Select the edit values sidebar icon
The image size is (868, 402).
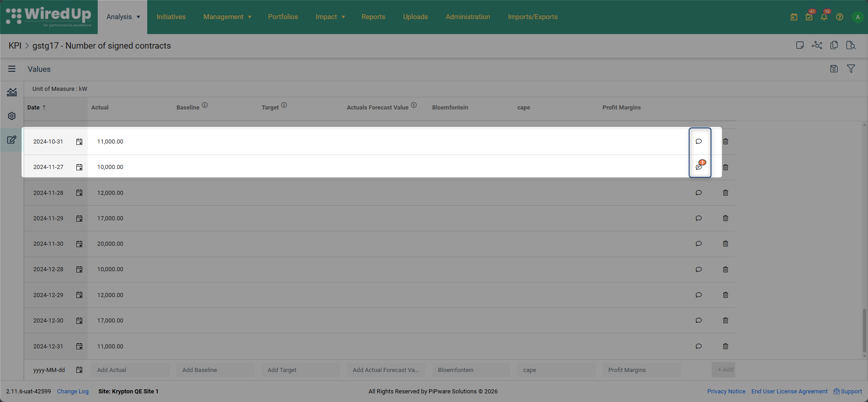point(12,139)
